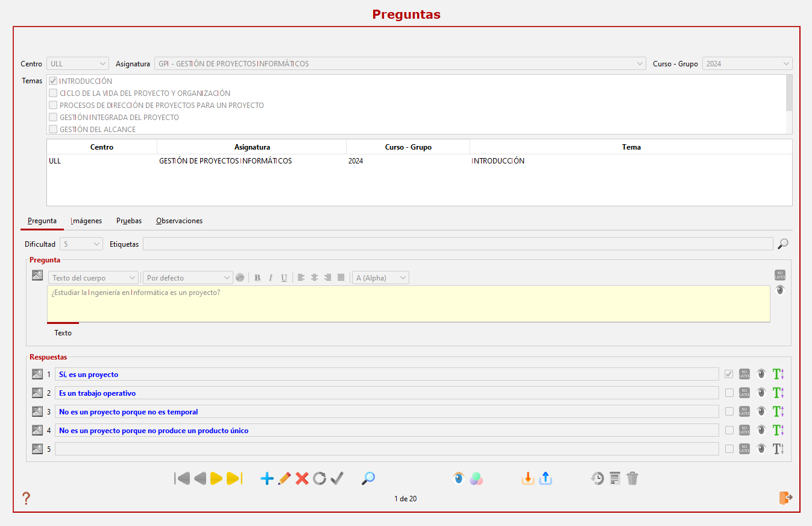Mark answer 2 as correct
This screenshot has width=812, height=526.
pyautogui.click(x=729, y=393)
